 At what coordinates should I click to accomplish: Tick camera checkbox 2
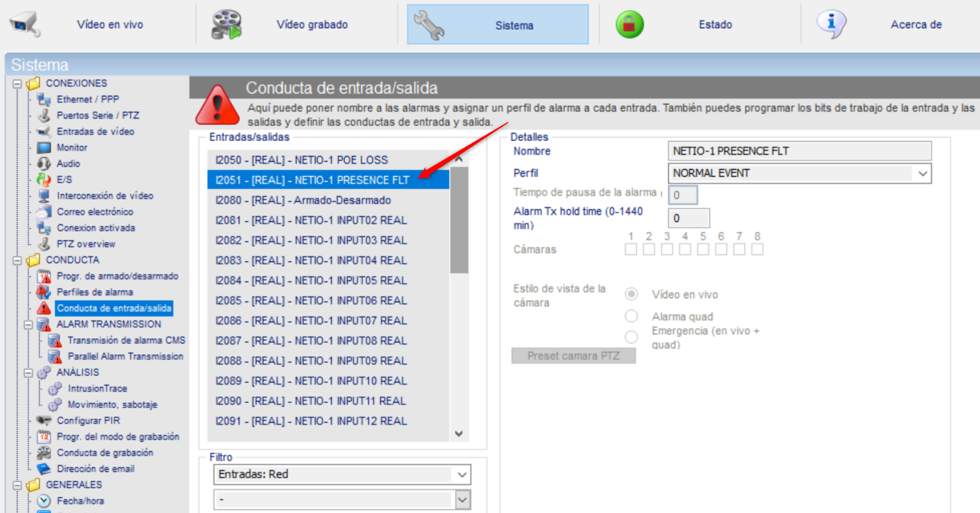pos(649,249)
